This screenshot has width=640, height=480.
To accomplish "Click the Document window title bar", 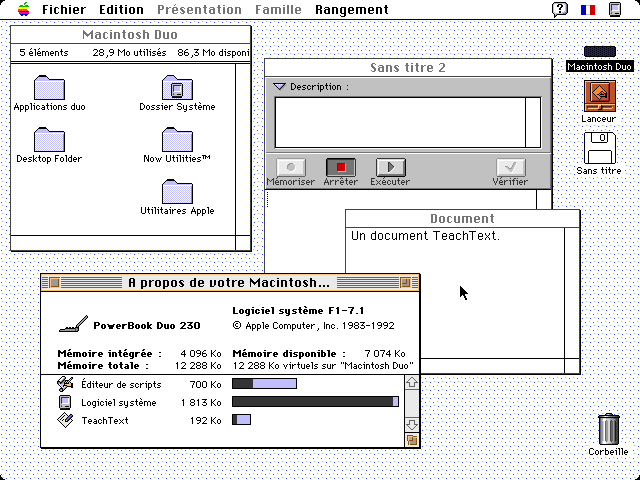I will point(462,218).
